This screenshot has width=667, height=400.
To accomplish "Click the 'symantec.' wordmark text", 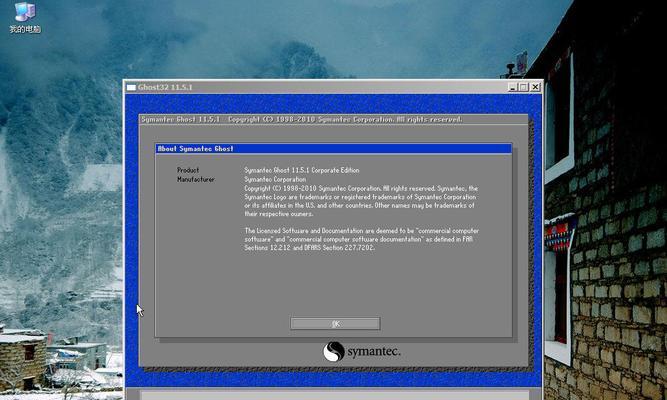I will [x=374, y=352].
